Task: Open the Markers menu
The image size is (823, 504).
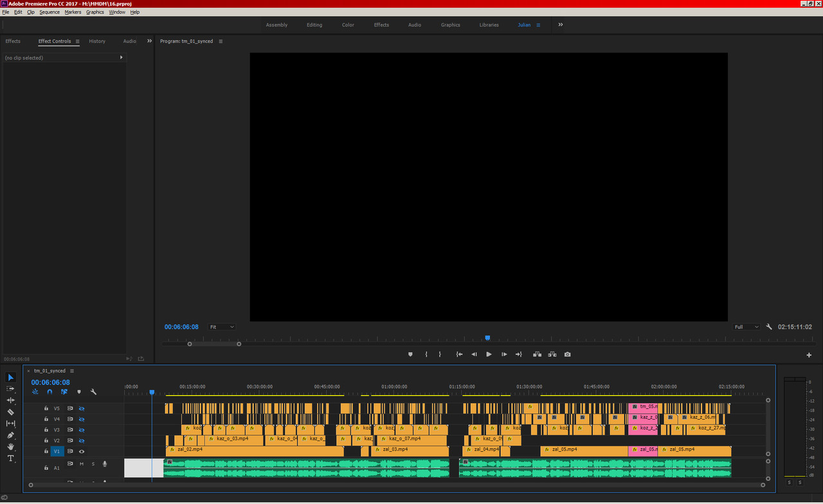Action: point(73,12)
